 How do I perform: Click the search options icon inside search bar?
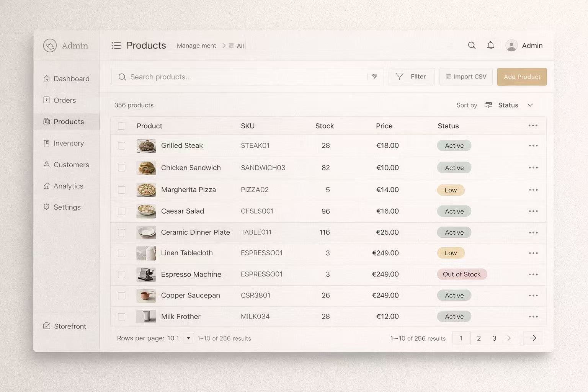point(374,77)
